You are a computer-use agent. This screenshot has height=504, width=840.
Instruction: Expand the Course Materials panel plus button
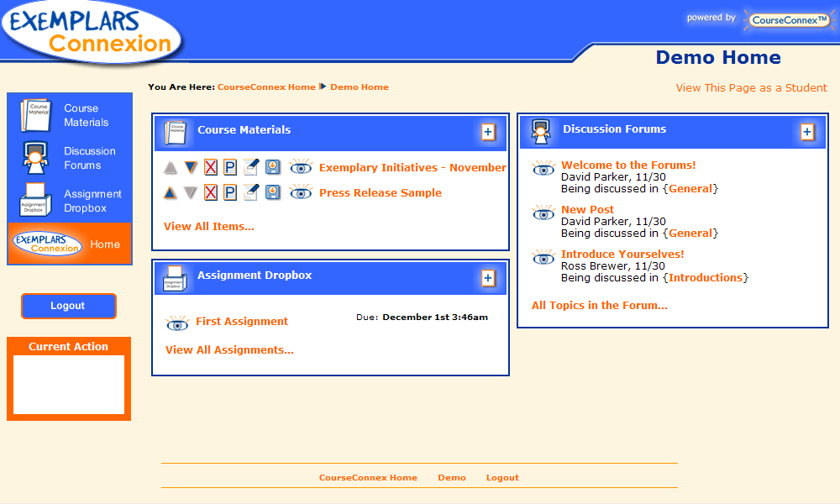click(489, 133)
